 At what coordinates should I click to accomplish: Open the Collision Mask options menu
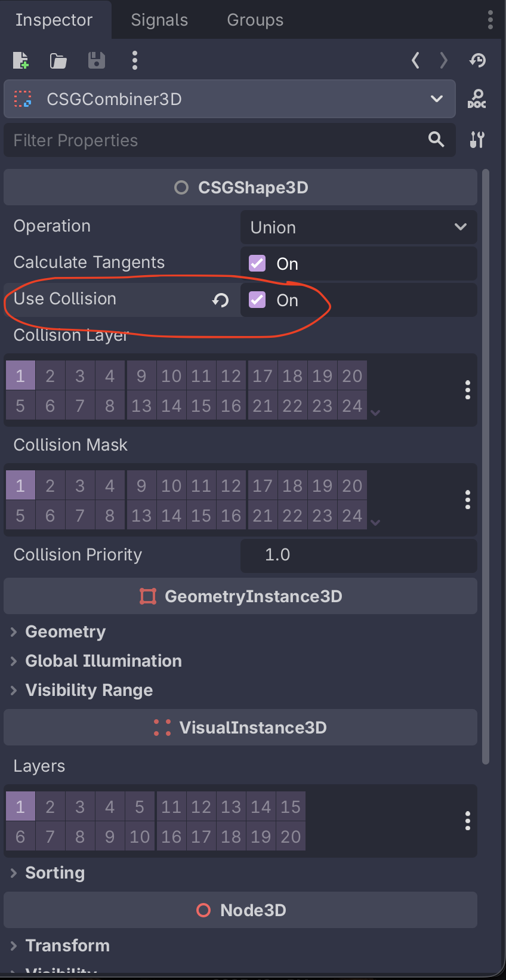tap(467, 500)
